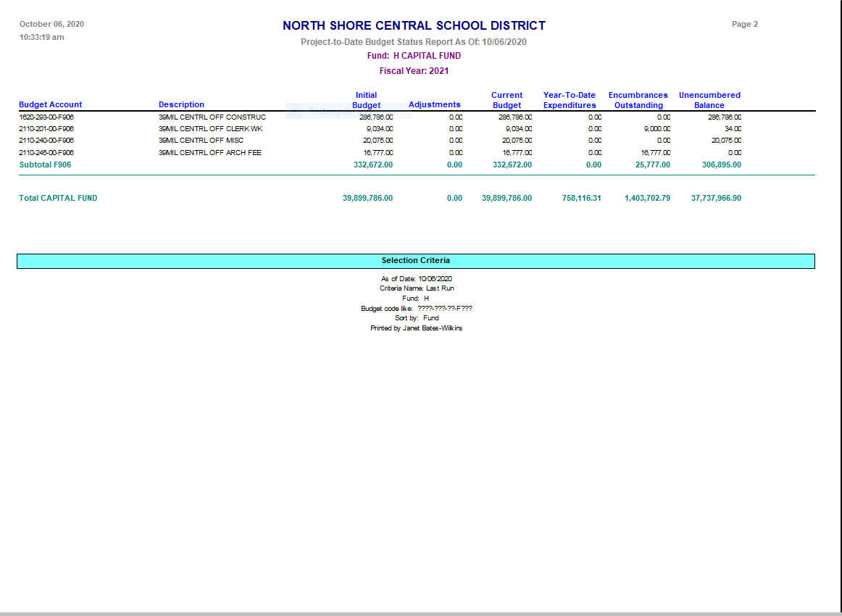
Task: Click MISC row Initial Budget value '20,075.00'
Action: tap(378, 141)
